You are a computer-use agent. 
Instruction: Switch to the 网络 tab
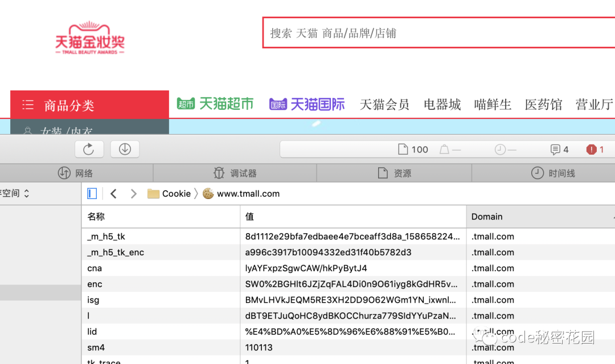pos(76,173)
